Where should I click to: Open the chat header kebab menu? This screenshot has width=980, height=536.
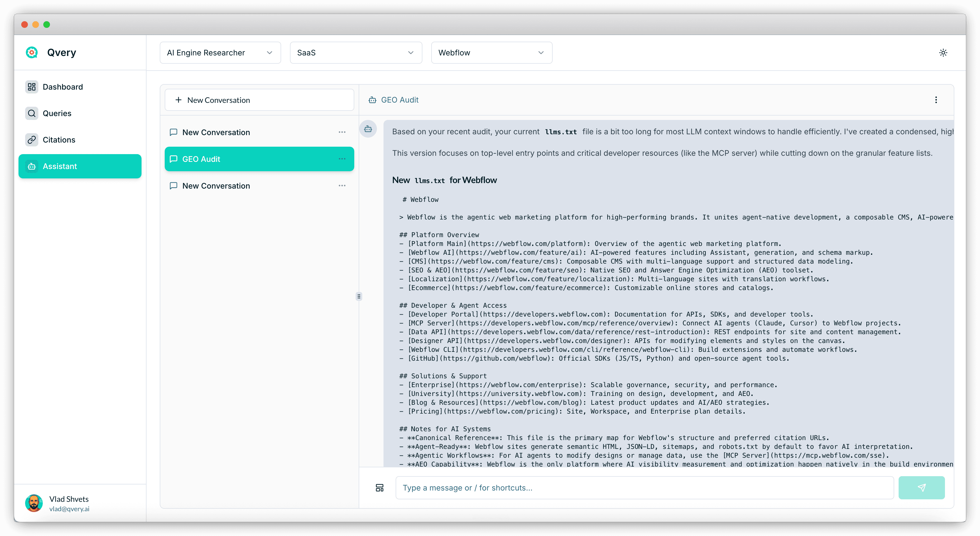click(936, 100)
